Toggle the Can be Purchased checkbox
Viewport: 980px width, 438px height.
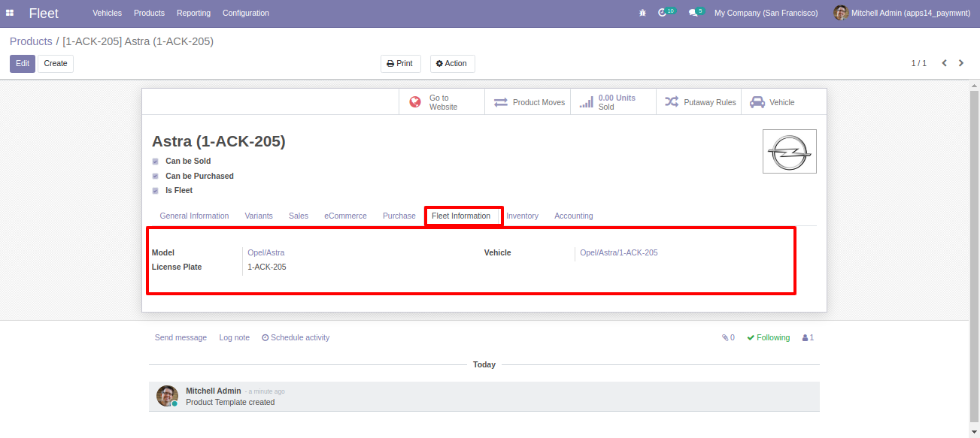pos(156,177)
